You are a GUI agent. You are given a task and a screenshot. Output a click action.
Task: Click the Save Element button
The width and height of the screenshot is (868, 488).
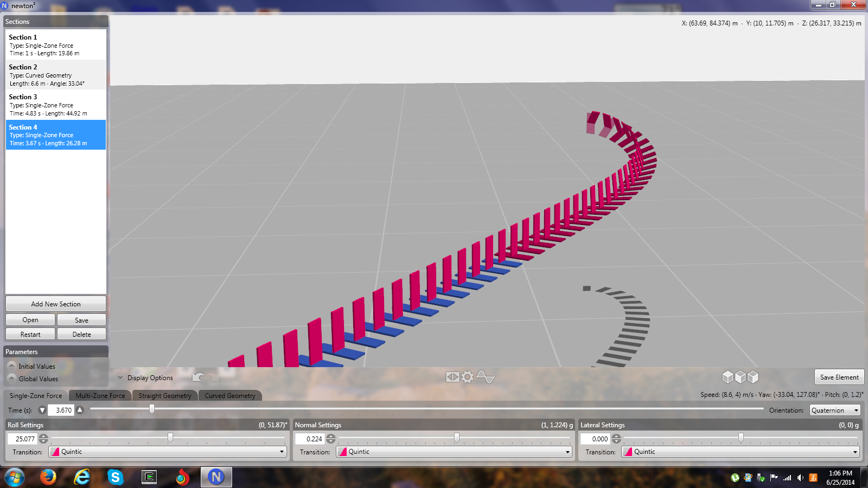pyautogui.click(x=839, y=377)
